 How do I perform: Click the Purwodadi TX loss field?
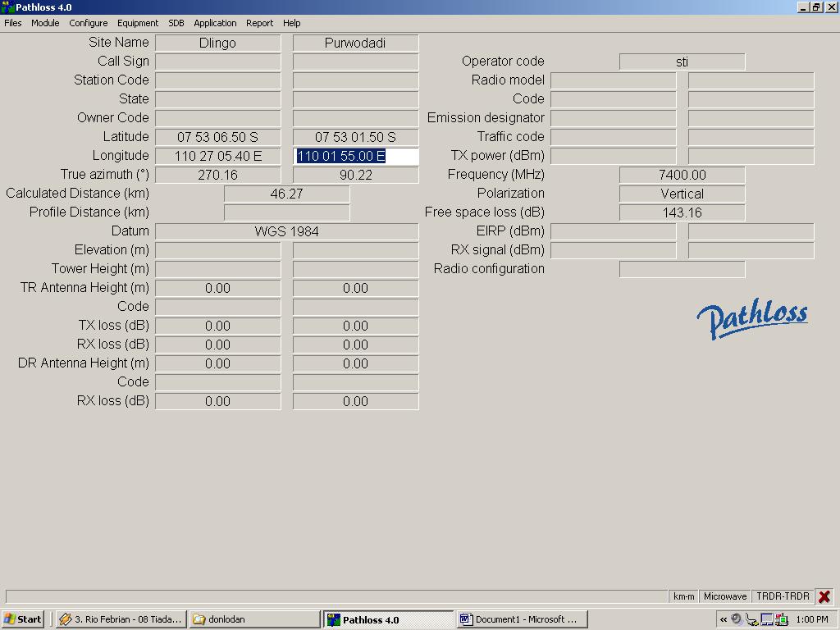coord(355,326)
